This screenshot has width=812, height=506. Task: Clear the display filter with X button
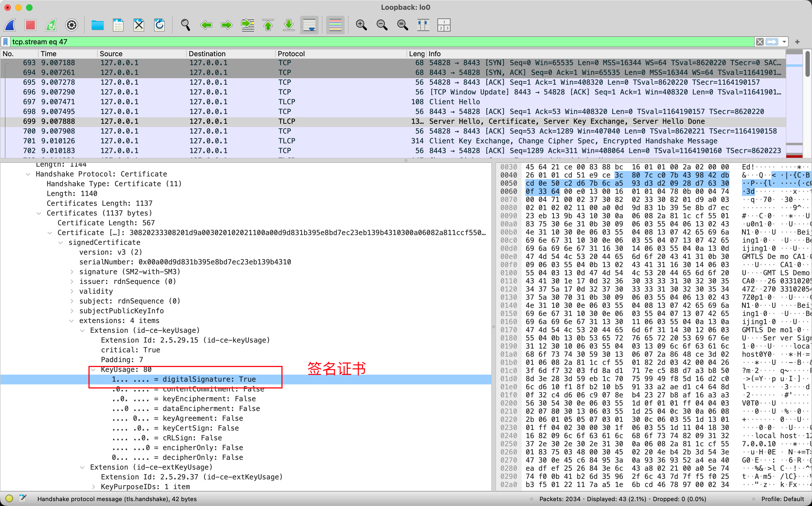coord(759,42)
